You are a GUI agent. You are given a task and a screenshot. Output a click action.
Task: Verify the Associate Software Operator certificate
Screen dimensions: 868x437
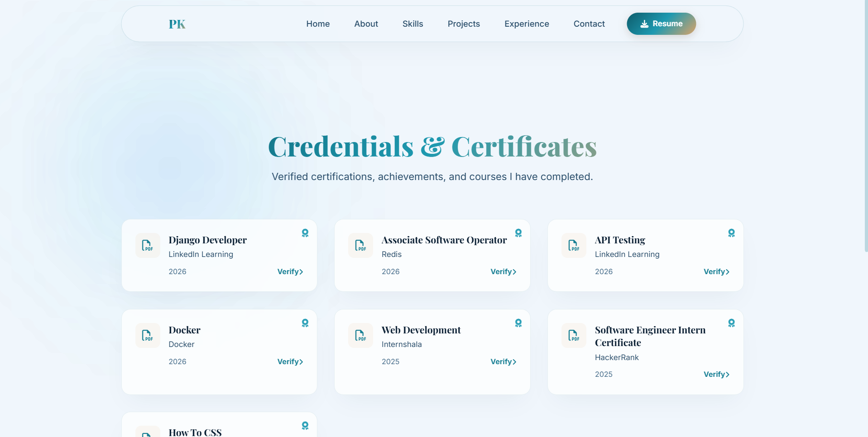click(x=504, y=271)
